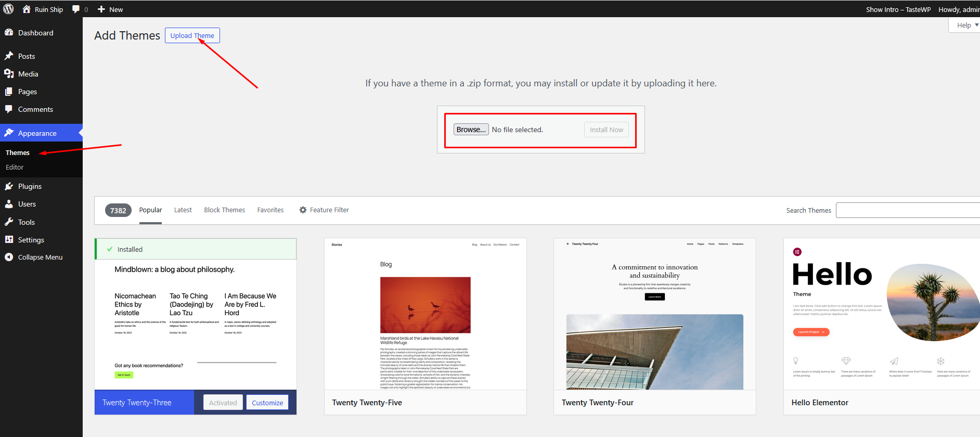Open the Twenty Twenty-Five theme preview thumbnail
This screenshot has height=437, width=980.
[425, 314]
